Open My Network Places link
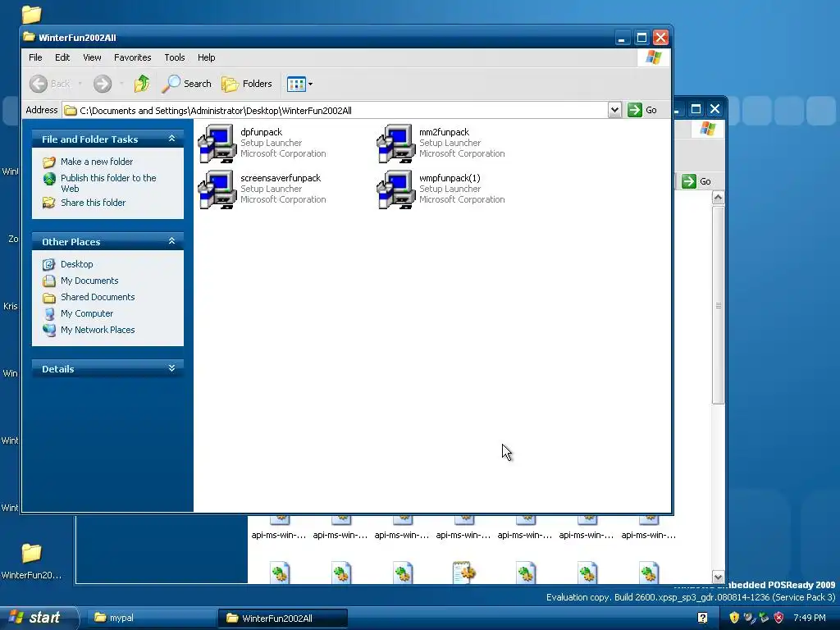 coord(98,330)
